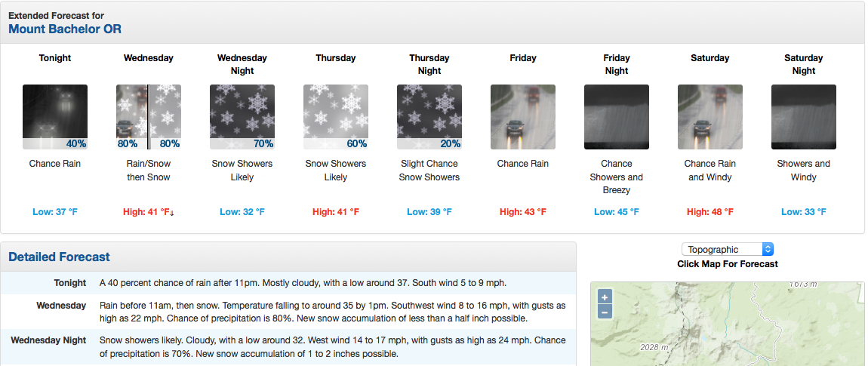
Task: Zoom out the map with minus button
Action: pyautogui.click(x=605, y=312)
